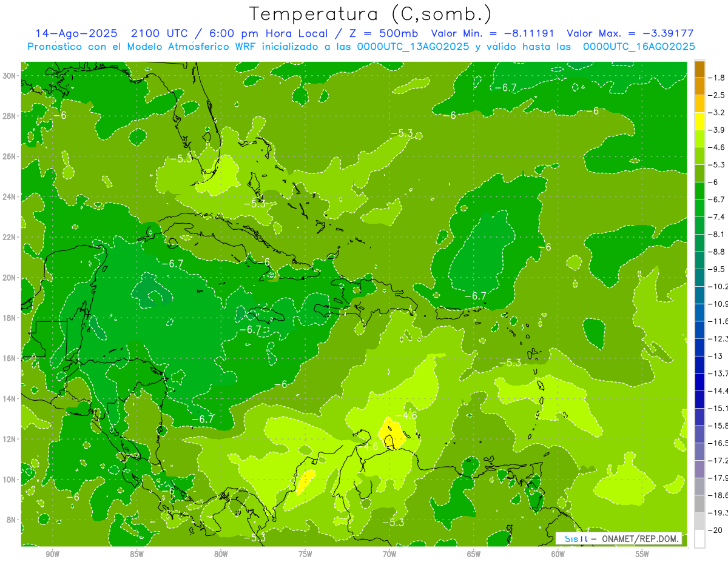
Task: Click the color bar value -3.9
Action: [x=717, y=130]
